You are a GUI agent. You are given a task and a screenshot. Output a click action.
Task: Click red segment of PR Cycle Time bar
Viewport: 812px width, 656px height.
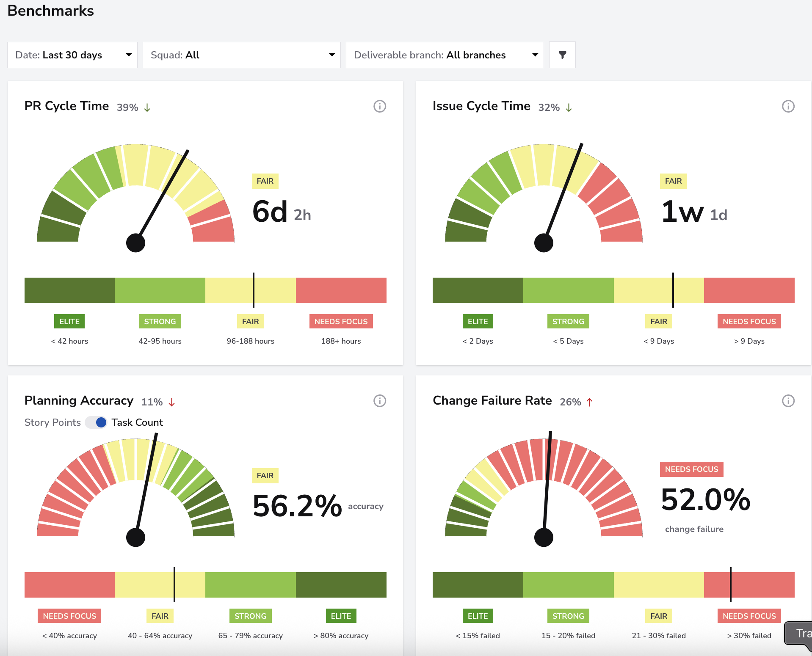pos(341,290)
